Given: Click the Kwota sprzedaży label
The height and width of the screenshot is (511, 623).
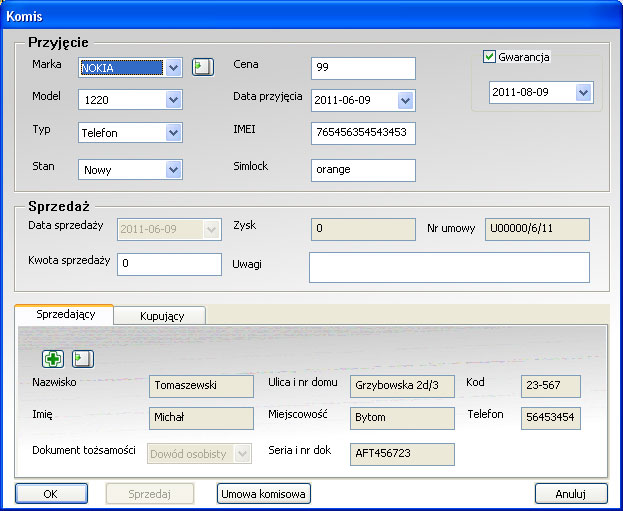Looking at the screenshot, I should click(69, 260).
